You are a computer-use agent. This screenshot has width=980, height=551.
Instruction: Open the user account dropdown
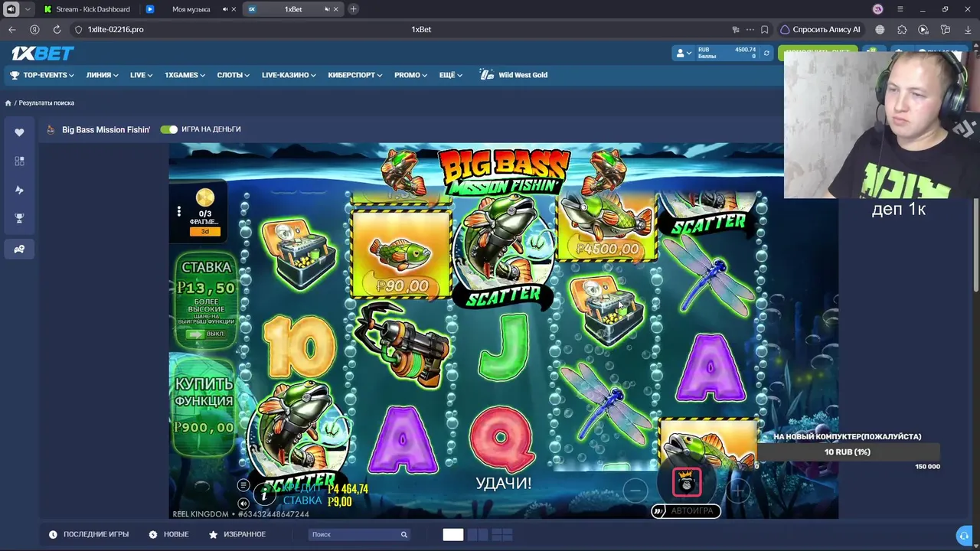click(x=683, y=53)
